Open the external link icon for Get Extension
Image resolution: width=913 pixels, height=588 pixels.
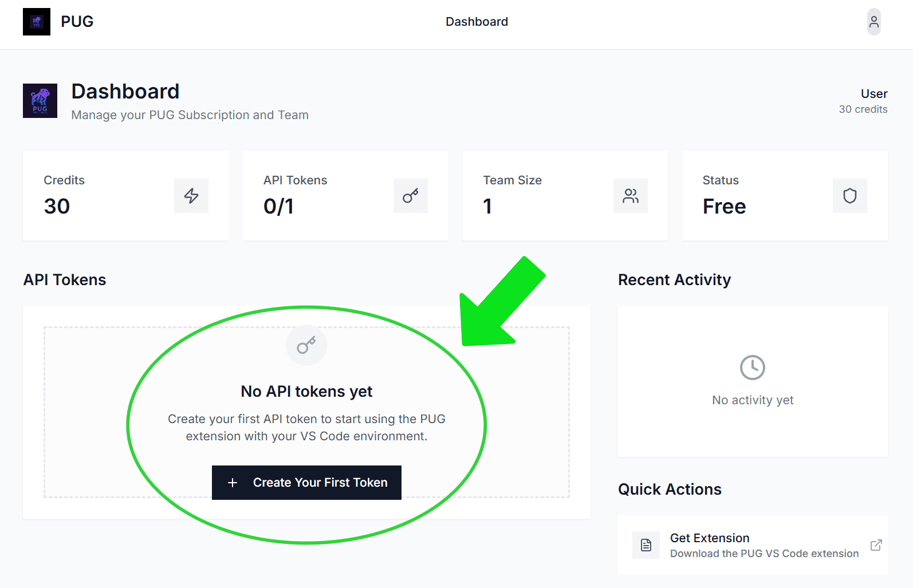pyautogui.click(x=876, y=545)
